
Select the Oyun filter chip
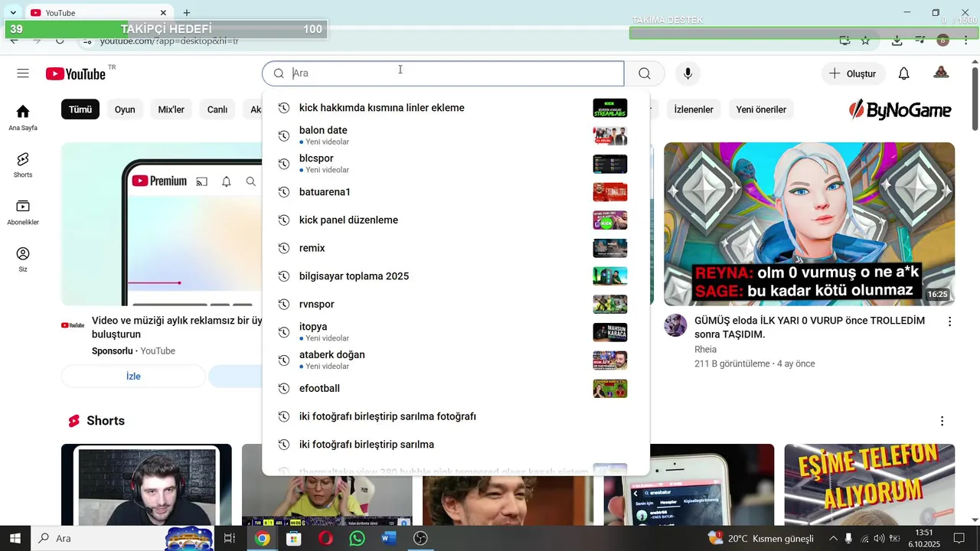(x=125, y=109)
